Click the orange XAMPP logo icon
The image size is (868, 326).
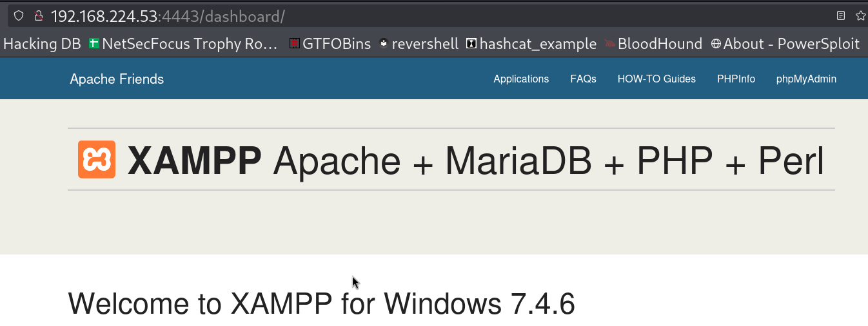coord(97,159)
